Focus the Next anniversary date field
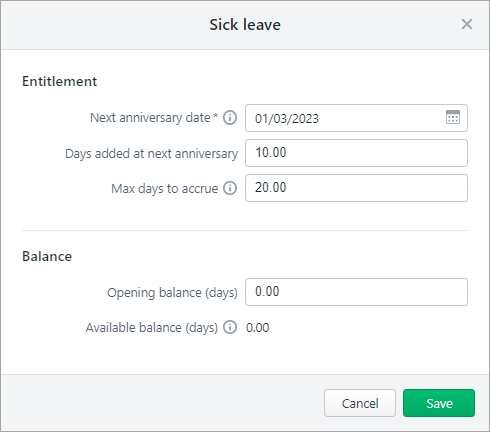Screen dimensions: 490x432 [x=356, y=118]
